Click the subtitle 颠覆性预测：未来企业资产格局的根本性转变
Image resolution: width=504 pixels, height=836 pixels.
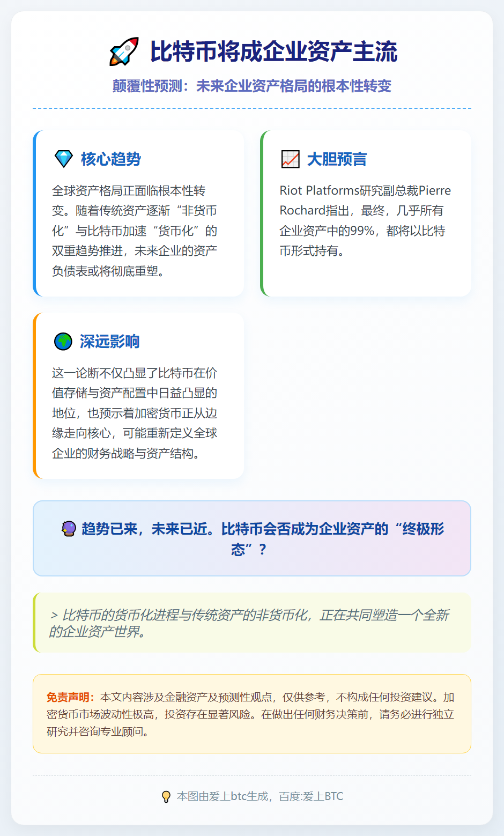252,86
